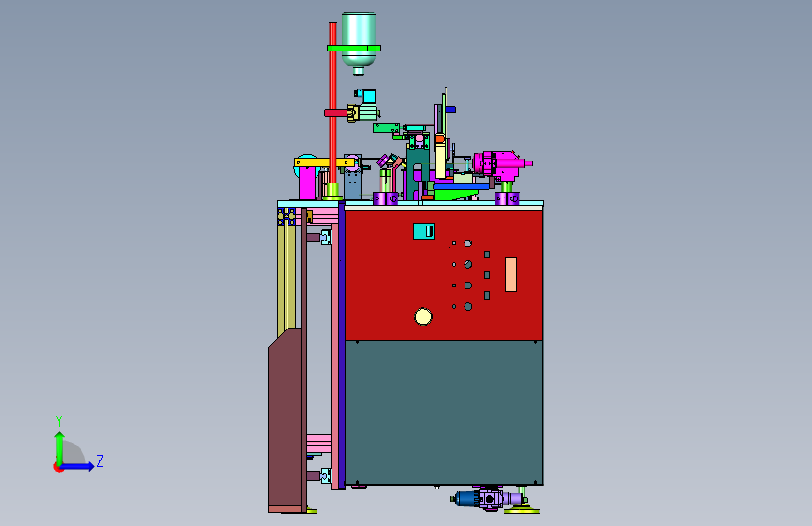Pick the cyan solenoid valve below the bottle
The height and width of the screenshot is (526, 812).
pos(367,96)
